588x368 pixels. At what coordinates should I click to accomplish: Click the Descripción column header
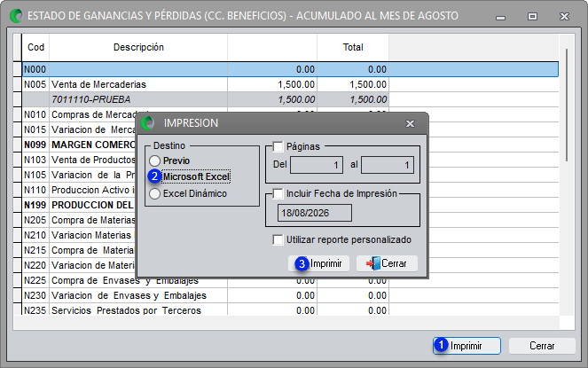[138, 47]
